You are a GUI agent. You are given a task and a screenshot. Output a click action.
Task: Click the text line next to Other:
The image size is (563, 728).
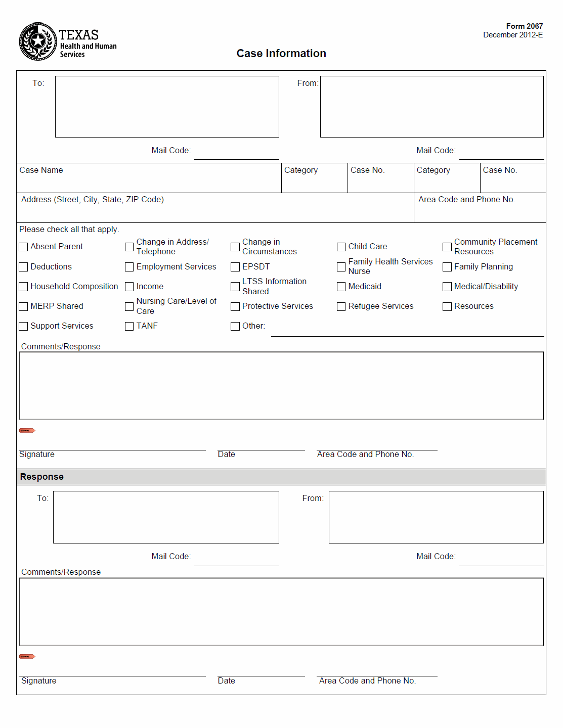click(407, 330)
